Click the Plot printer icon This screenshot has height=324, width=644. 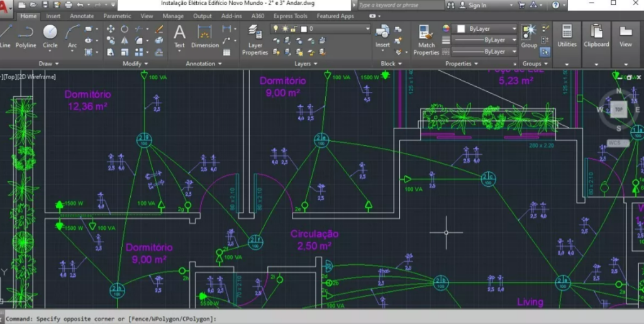(68, 5)
